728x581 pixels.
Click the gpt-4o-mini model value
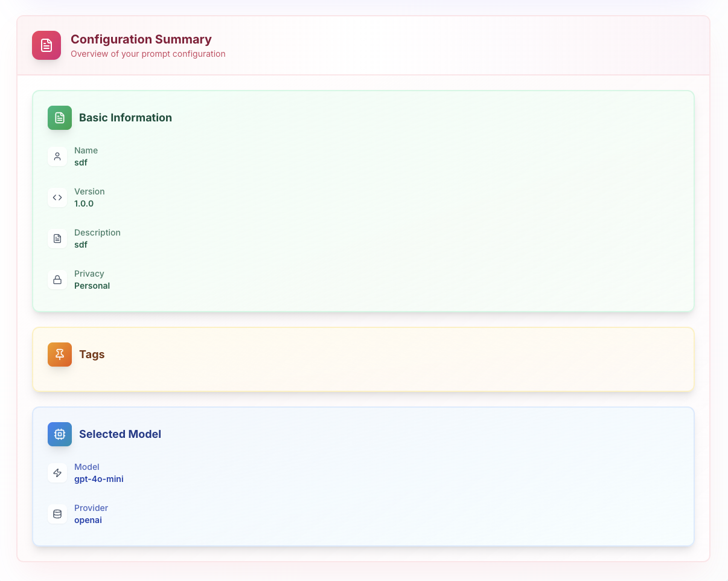click(99, 479)
